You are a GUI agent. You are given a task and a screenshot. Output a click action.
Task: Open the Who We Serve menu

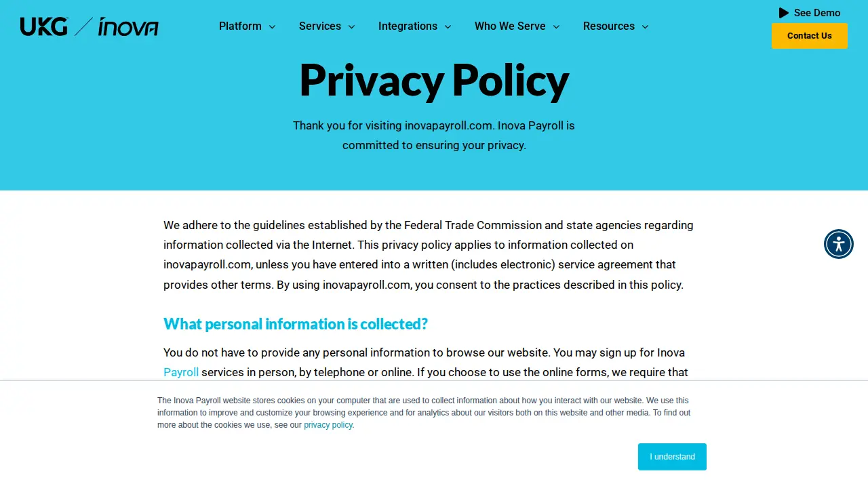click(510, 26)
